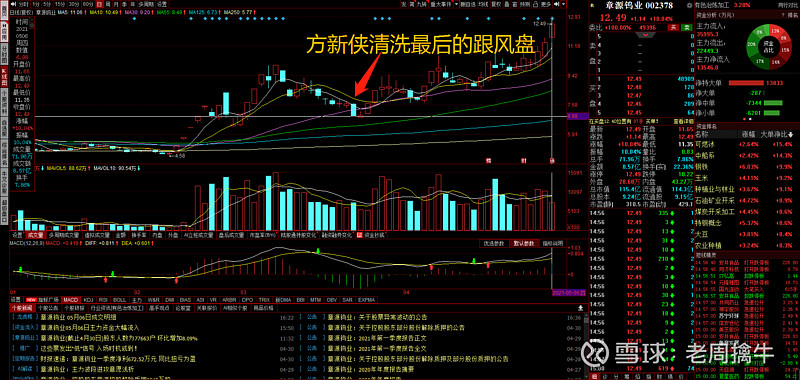Select the 15分 period button
Image resolution: width=800 pixels, height=380 pixels.
60,5
